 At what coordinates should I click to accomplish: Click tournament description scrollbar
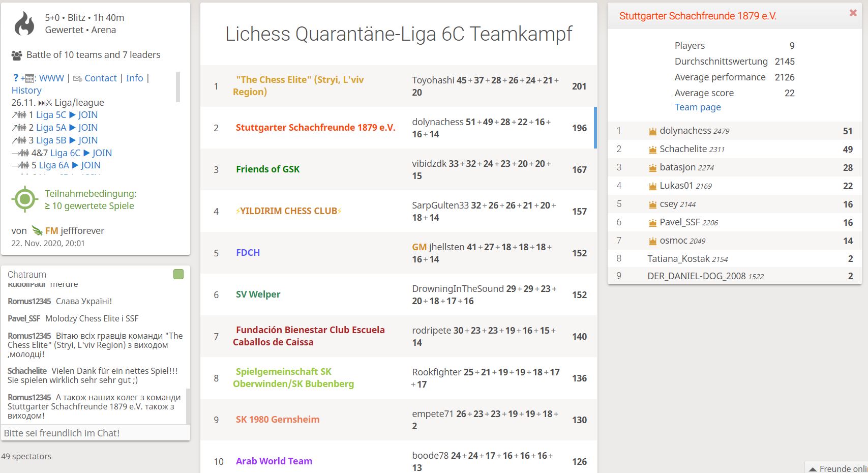tap(178, 87)
